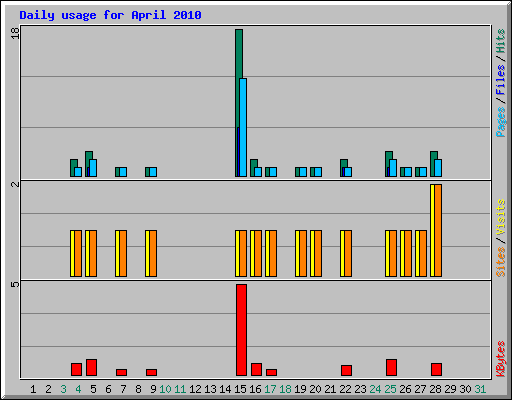512x400 pixels.
Task: Click the 'Hits' legend label
Action: click(501, 41)
